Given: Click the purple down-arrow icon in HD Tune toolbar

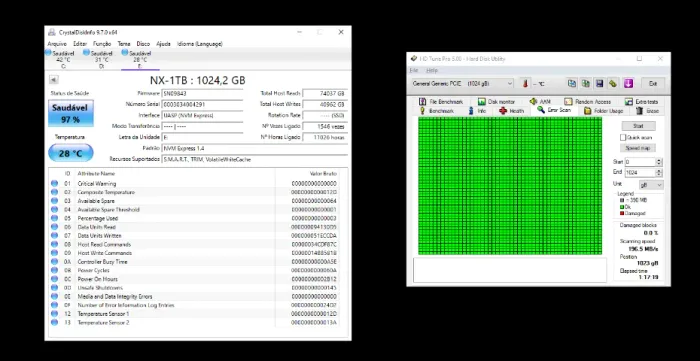Looking at the screenshot, I should pyautogui.click(x=628, y=83).
